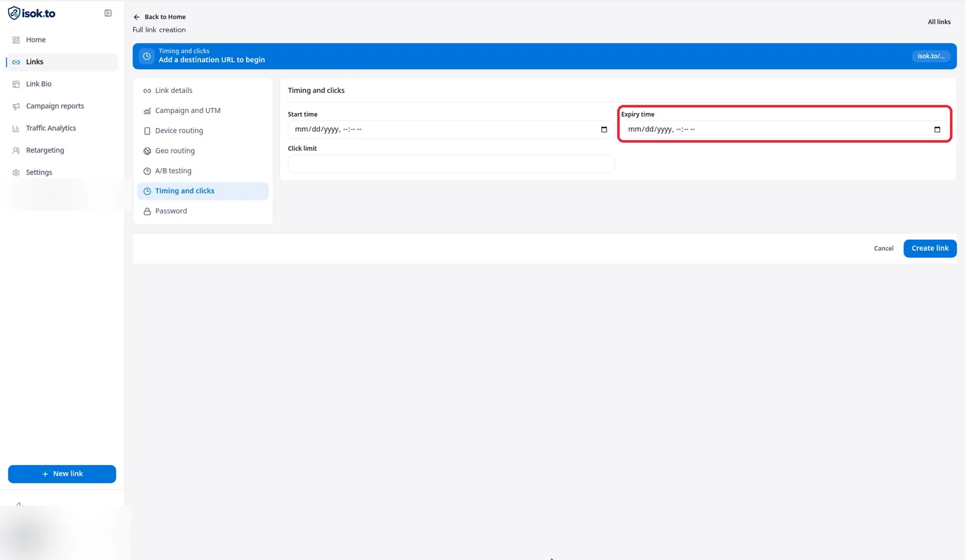Open the Start time calendar picker icon
Screen dimensions: 965x560
tap(604, 129)
